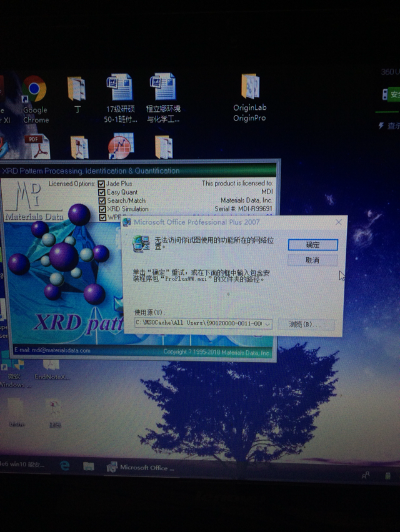Click 浏览(B) to browse for the source
The width and height of the screenshot is (400, 532).
306,324
